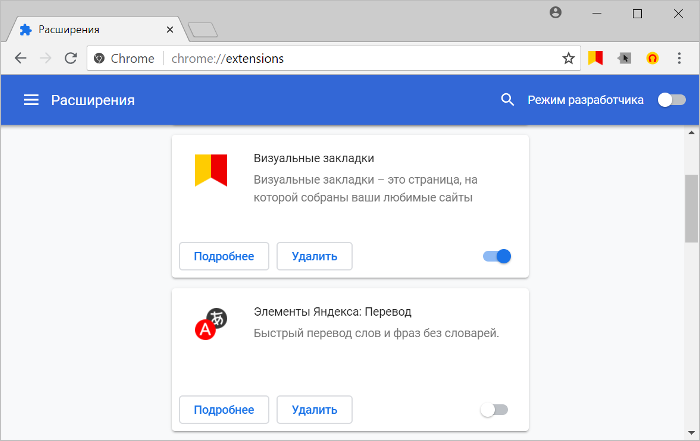Image resolution: width=700 pixels, height=441 pixels.
Task: Click the gray cursor extension icon in toolbar
Action: pyautogui.click(x=624, y=58)
